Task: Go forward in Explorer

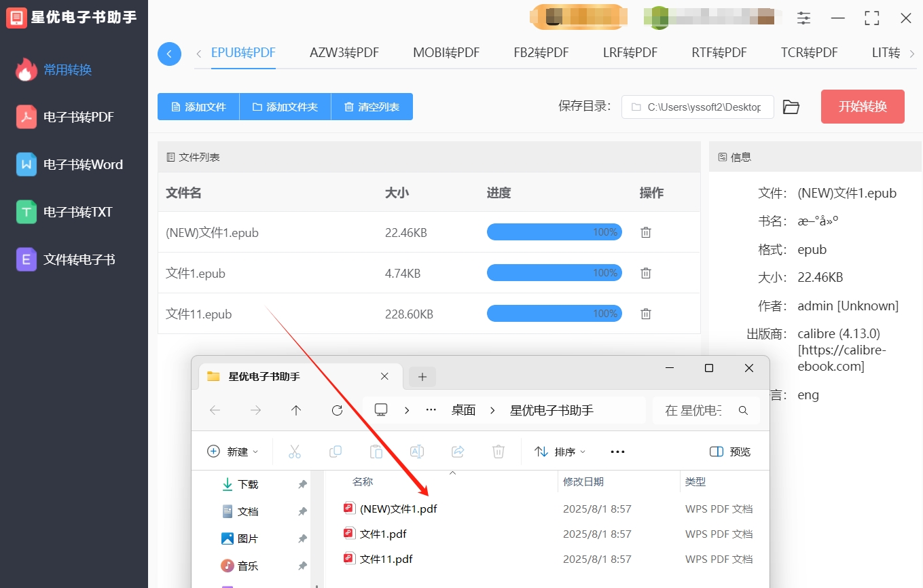Action: [255, 410]
